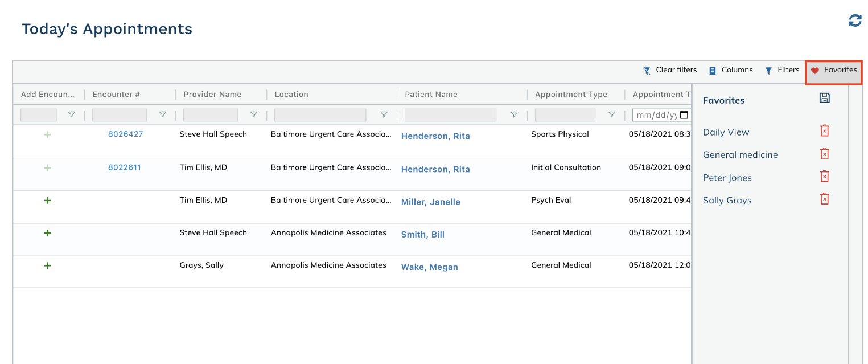Sort by Encounter # column header
The height and width of the screenshot is (364, 868).
[x=116, y=95]
